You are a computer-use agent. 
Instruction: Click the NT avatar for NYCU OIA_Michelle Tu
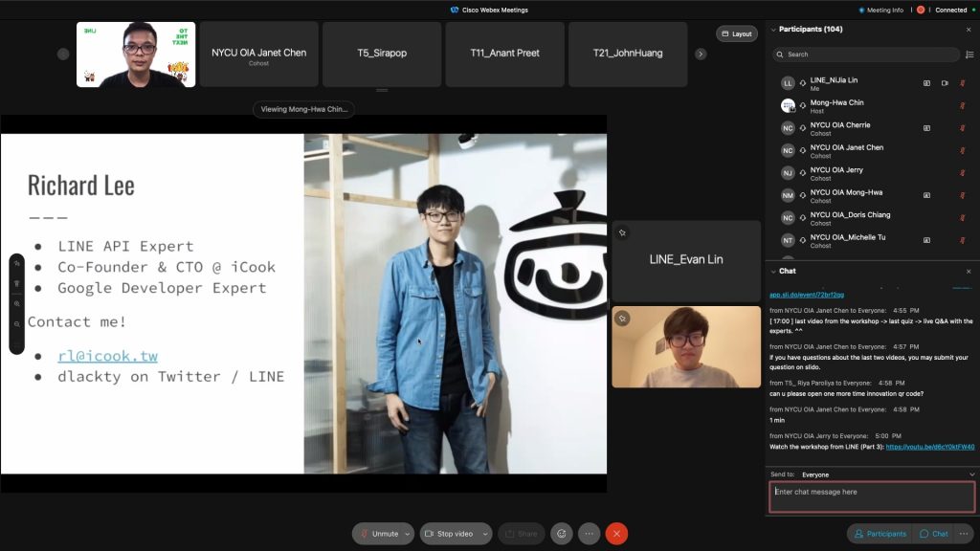coord(788,240)
